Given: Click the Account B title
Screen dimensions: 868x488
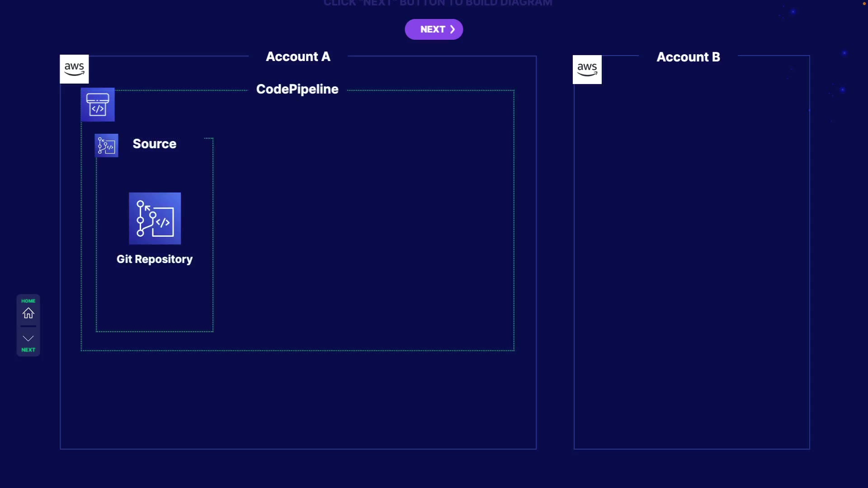Looking at the screenshot, I should click(x=688, y=57).
